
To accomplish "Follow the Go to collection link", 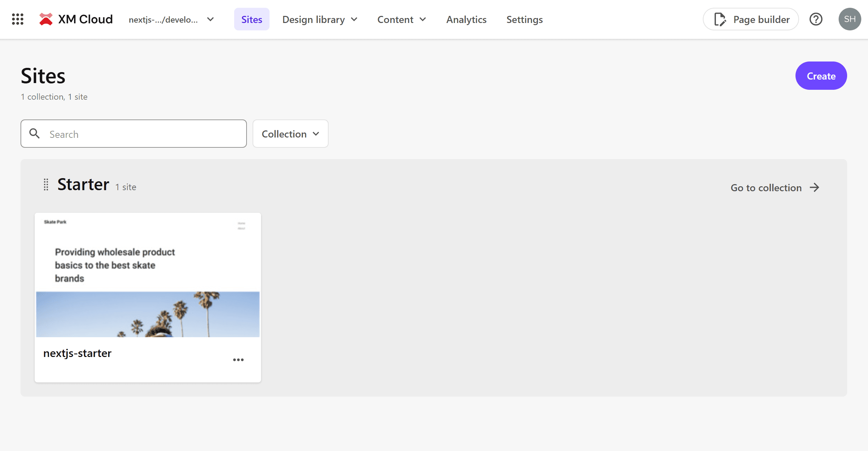I will tap(766, 188).
